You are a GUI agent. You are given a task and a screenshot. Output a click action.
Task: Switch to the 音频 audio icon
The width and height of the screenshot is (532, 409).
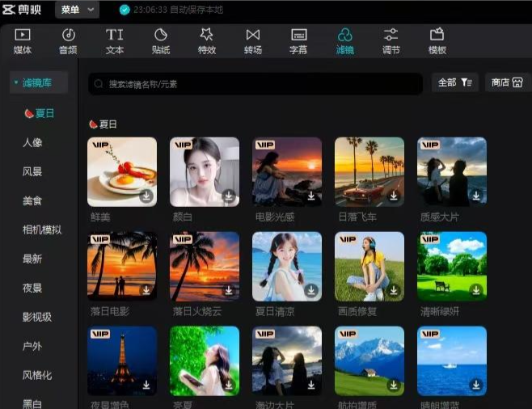click(68, 35)
